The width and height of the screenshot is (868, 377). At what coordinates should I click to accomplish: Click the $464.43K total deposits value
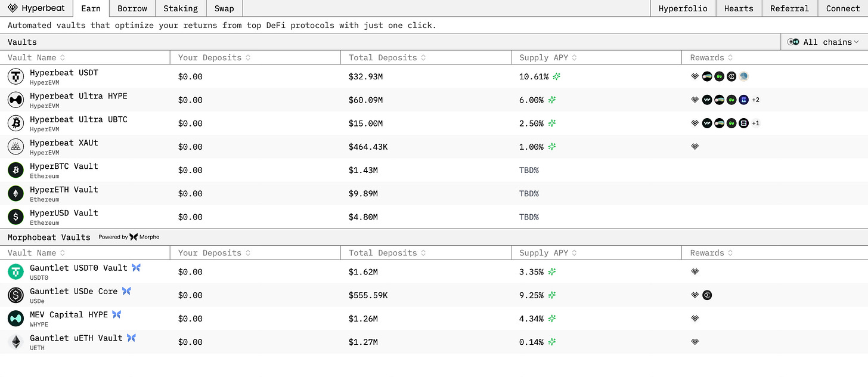tap(368, 147)
